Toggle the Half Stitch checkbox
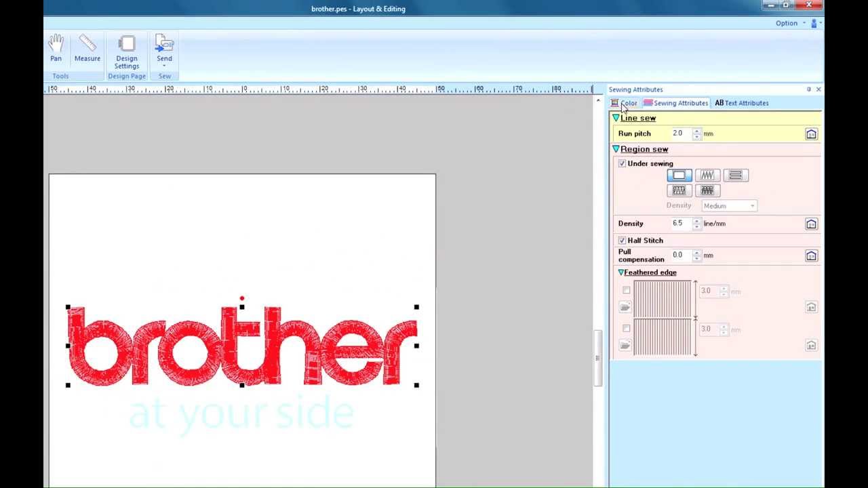This screenshot has width=868, height=488. point(622,241)
